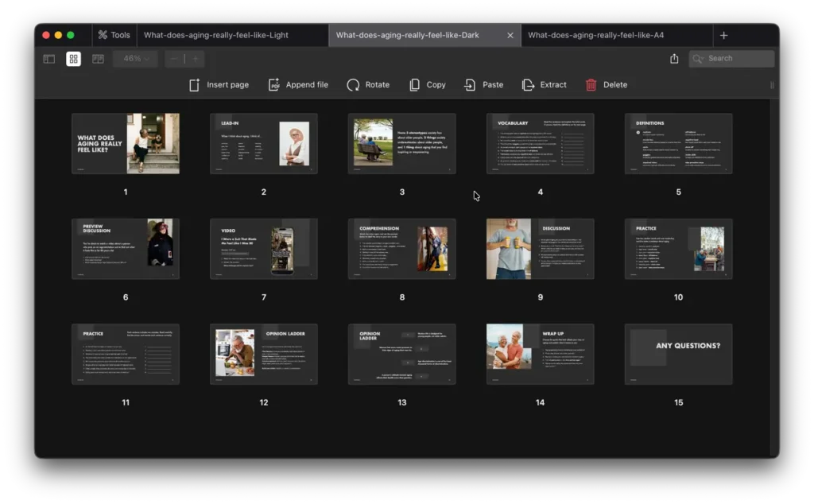814x504 pixels.
Task: Open the 46% zoom level dropdown
Action: tap(135, 59)
